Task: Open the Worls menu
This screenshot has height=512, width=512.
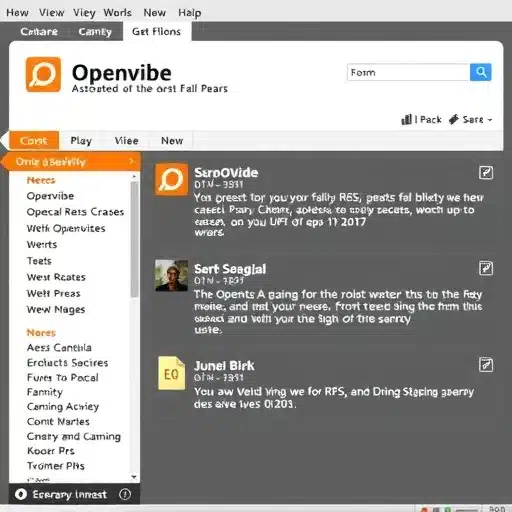Action: coord(117,13)
